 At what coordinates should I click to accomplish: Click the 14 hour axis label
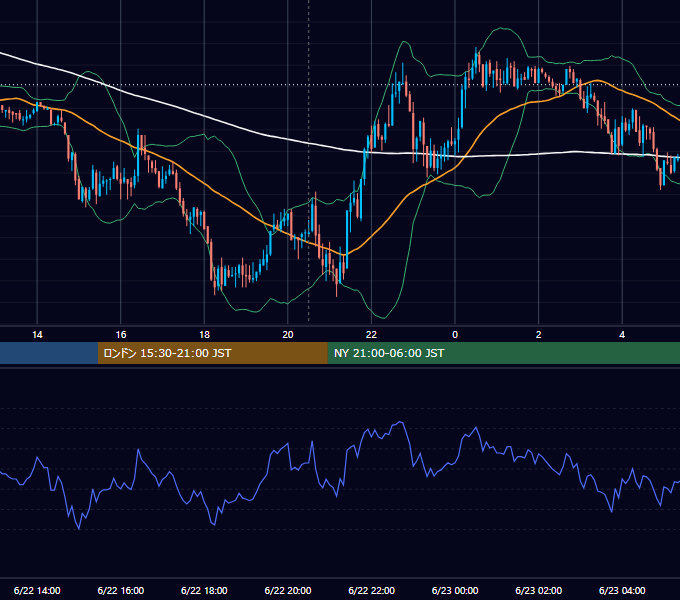click(x=37, y=335)
